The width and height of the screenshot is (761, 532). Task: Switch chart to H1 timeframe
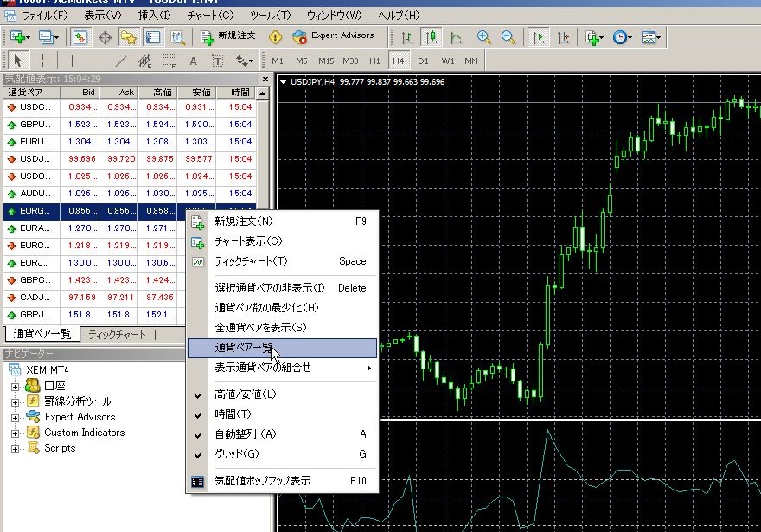pyautogui.click(x=374, y=61)
